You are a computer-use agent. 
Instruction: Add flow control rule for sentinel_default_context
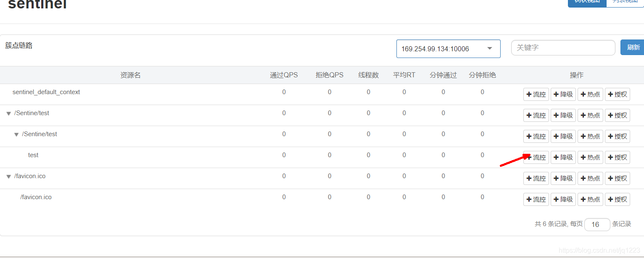tap(536, 95)
